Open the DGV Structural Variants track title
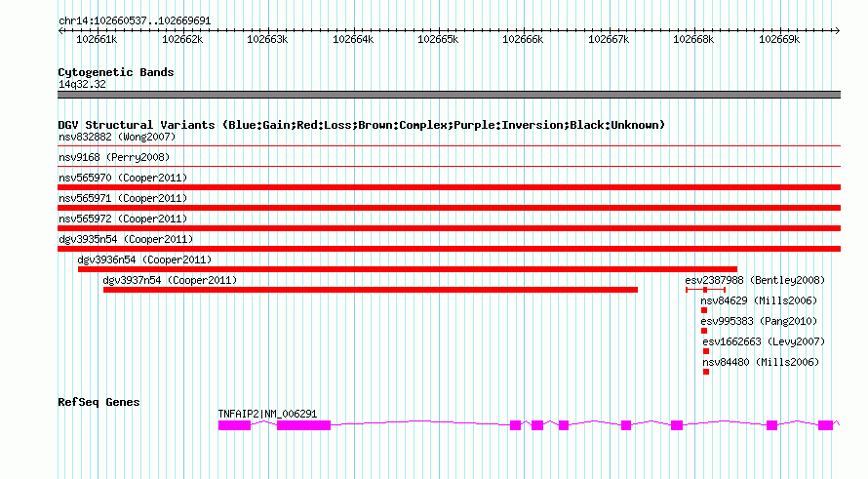Image resolution: width=868 pixels, height=479 pixels. (361, 125)
